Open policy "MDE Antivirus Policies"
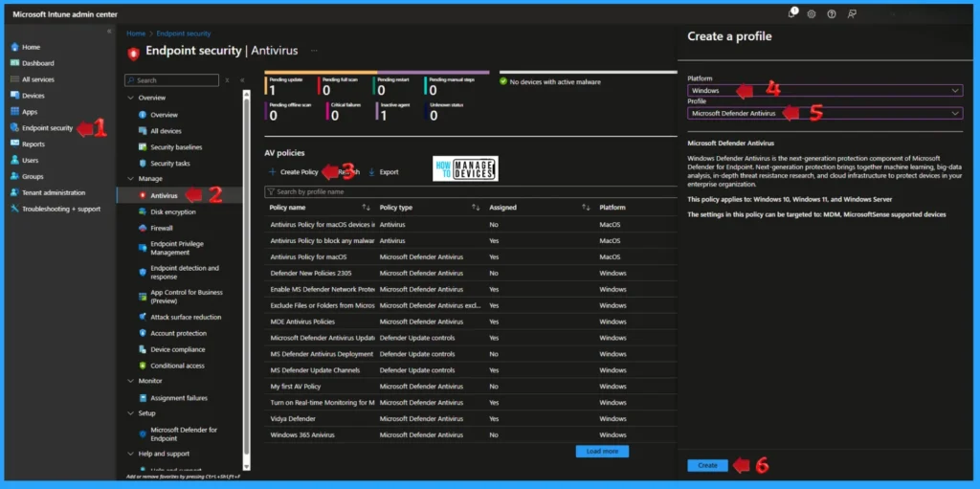980x489 pixels. 302,322
